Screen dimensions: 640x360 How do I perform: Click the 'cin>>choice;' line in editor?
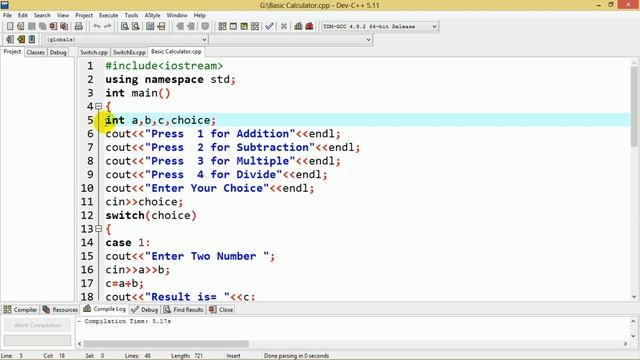(x=144, y=202)
